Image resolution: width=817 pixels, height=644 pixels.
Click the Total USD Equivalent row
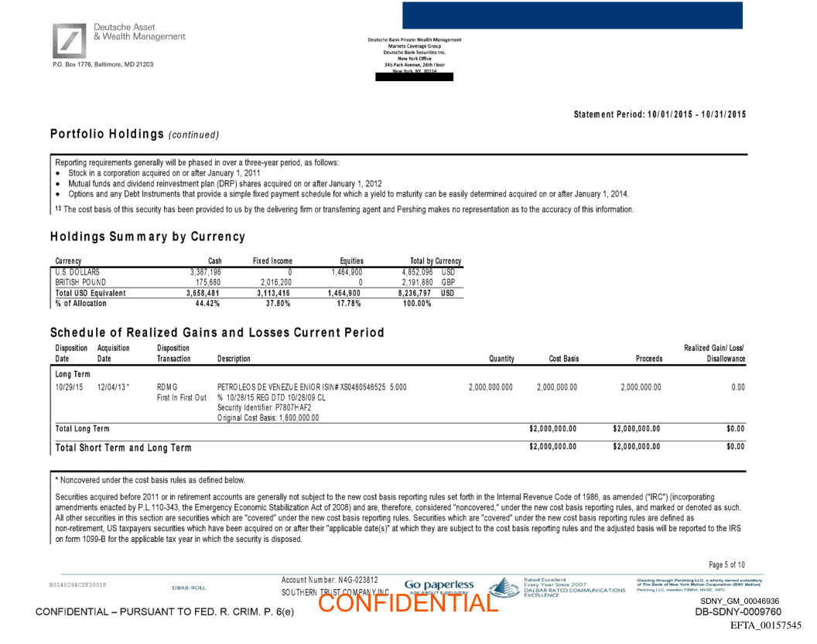(91, 293)
